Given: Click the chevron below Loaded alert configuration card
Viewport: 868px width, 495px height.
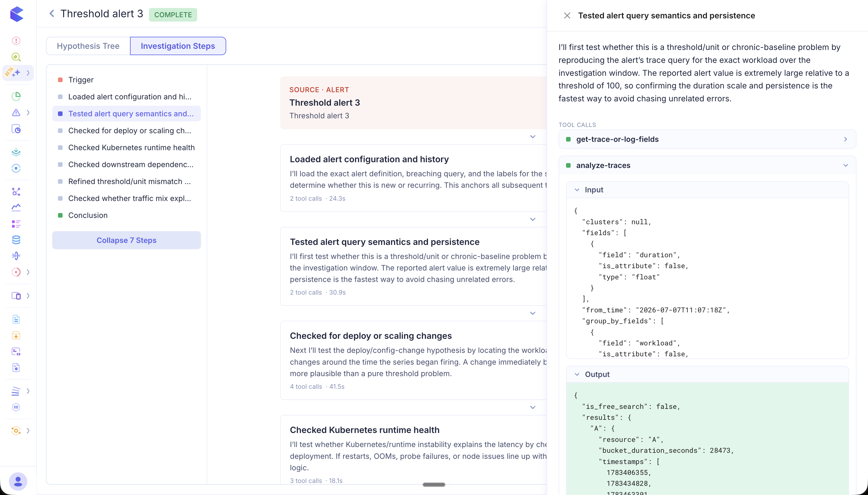Looking at the screenshot, I should (x=532, y=219).
